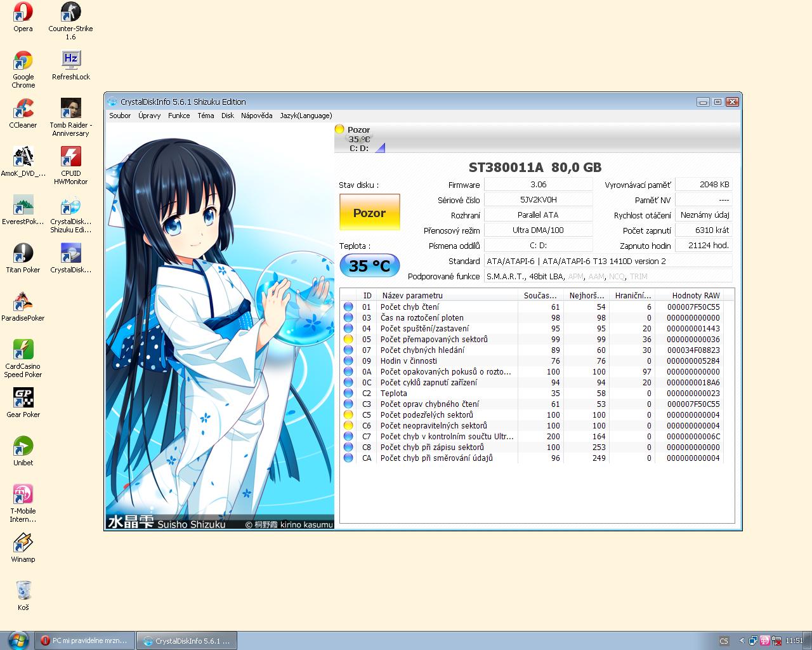Select the ParadisePoker desktop icon

click(x=23, y=307)
